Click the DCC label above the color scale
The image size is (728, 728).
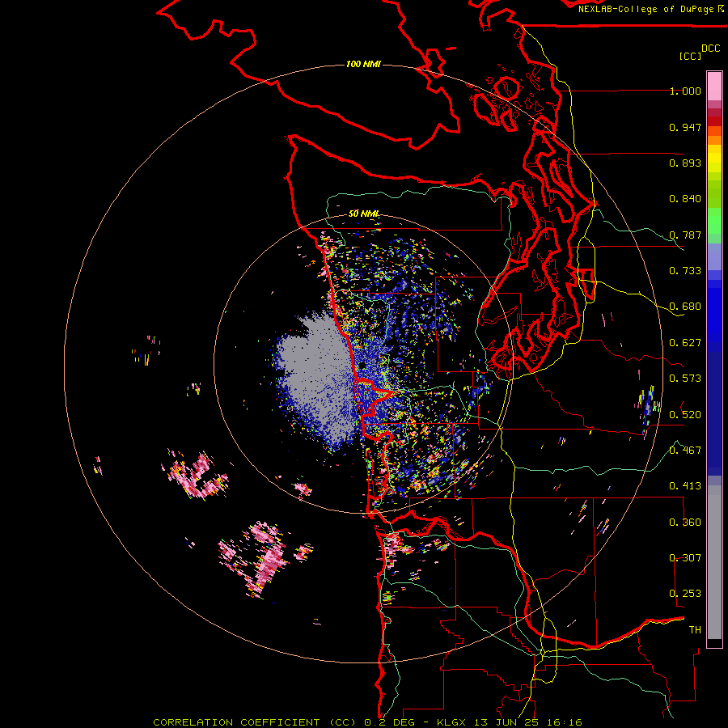(710, 49)
